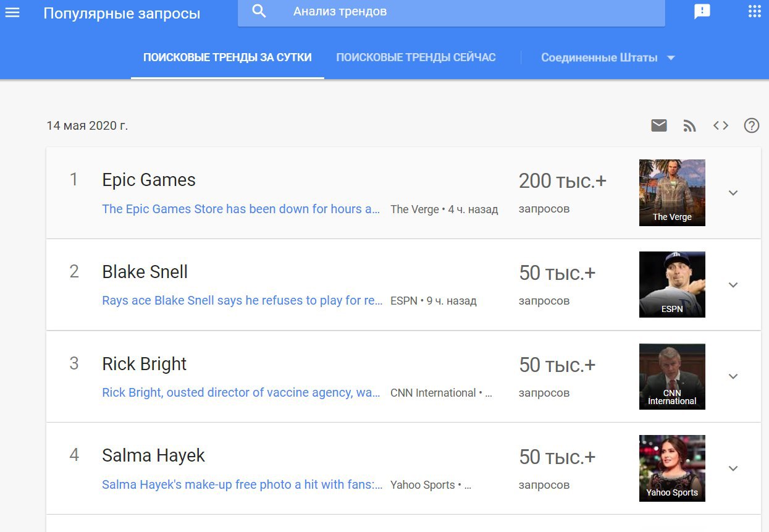Expand the Blake Snell trend row
The image size is (769, 532).
733,285
